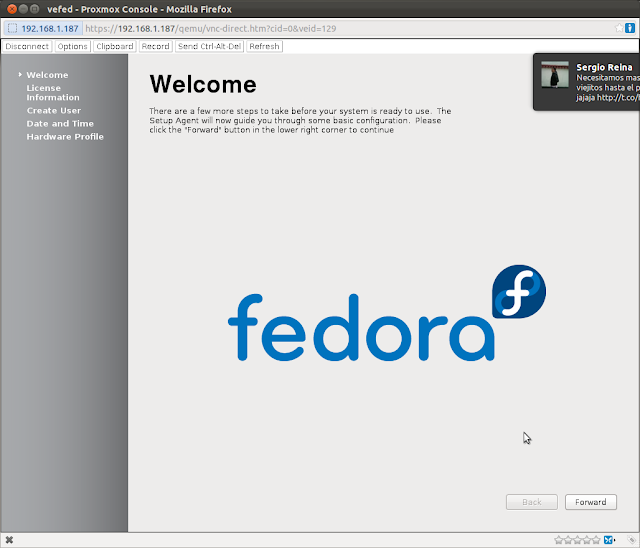Rate five stars in status bar
640x548 pixels.
596,540
